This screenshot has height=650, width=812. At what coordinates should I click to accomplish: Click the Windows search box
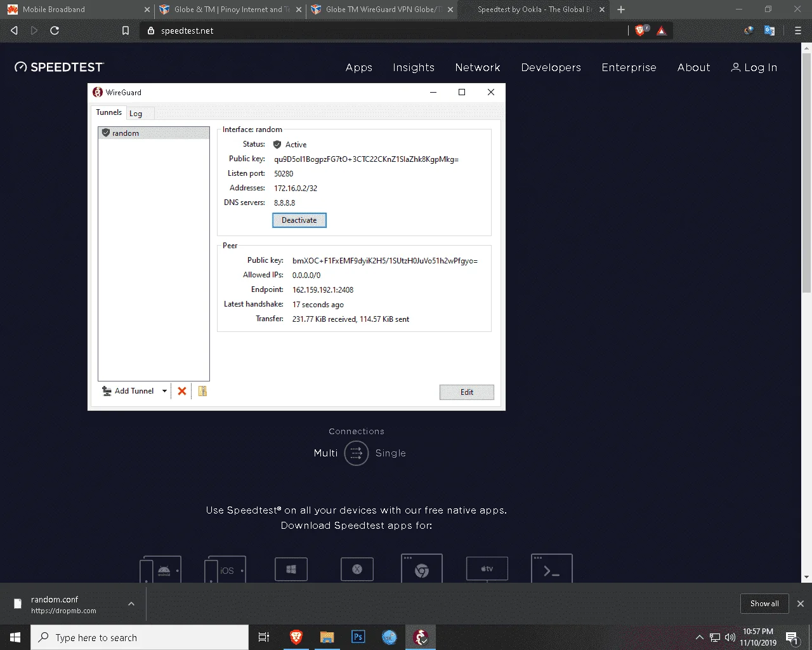140,637
